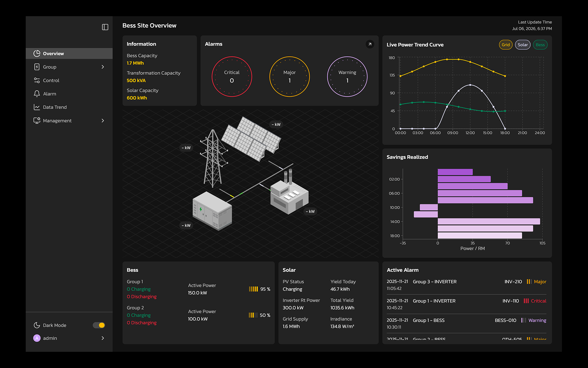Screen dimensions: 588x368
Task: Click the Alarm bell icon
Action: 37,94
